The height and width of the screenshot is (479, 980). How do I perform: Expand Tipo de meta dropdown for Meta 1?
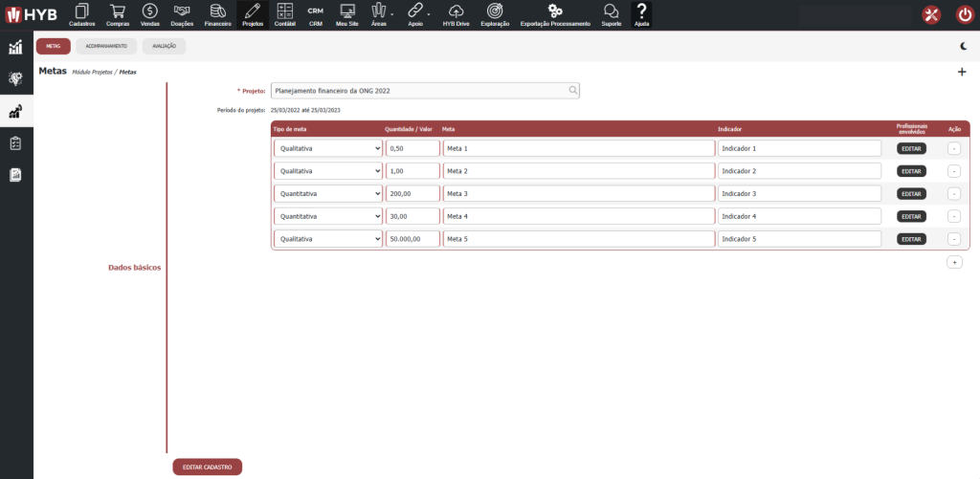[x=327, y=148]
